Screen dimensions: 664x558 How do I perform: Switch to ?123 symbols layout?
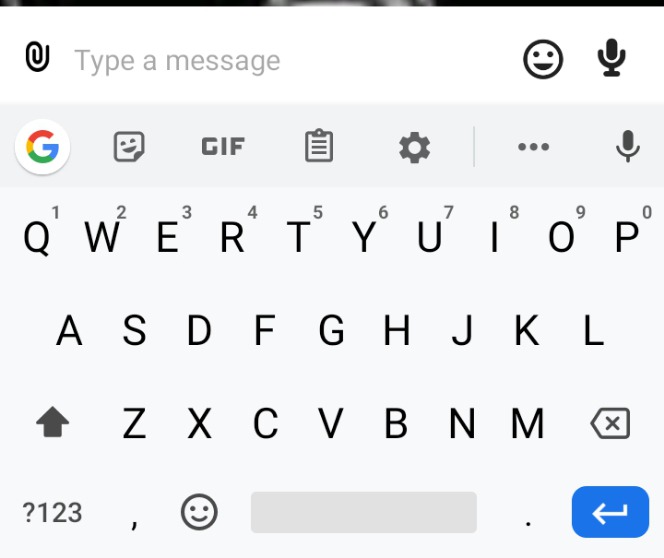pyautogui.click(x=52, y=512)
